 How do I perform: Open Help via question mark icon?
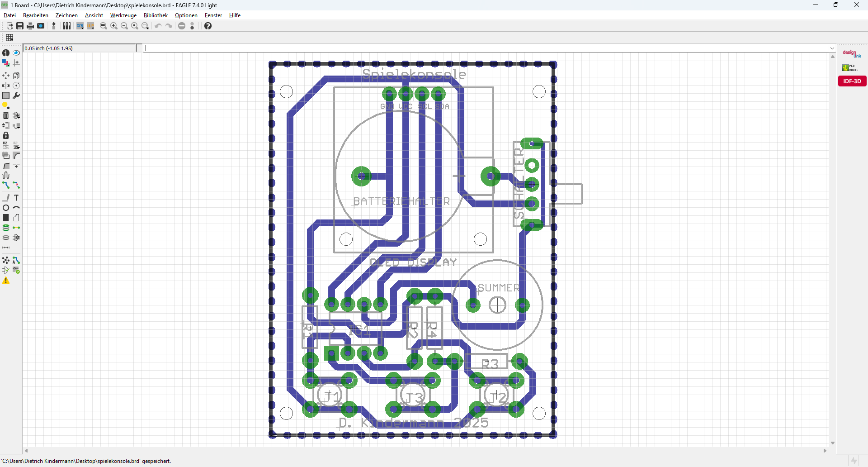(x=208, y=26)
